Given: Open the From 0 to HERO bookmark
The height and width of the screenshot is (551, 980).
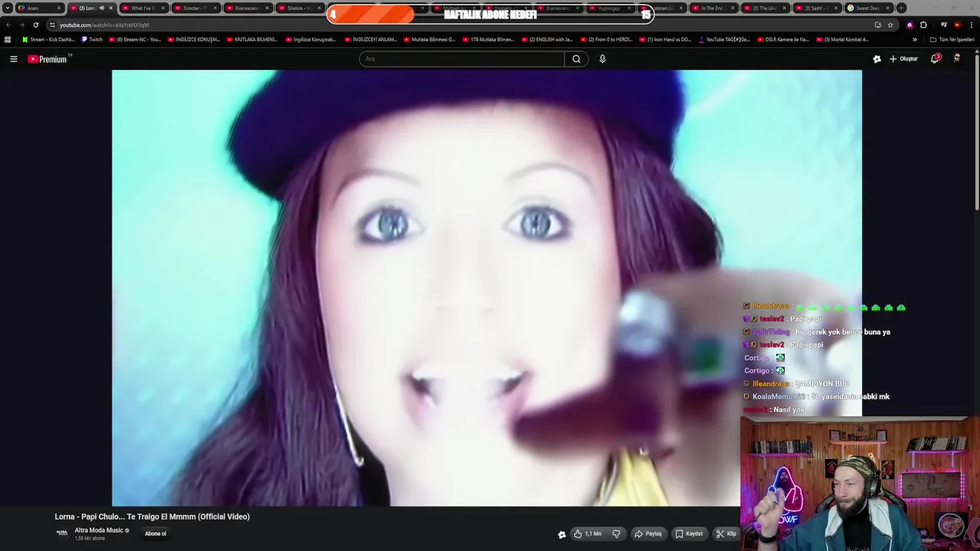Looking at the screenshot, I should (x=606, y=39).
